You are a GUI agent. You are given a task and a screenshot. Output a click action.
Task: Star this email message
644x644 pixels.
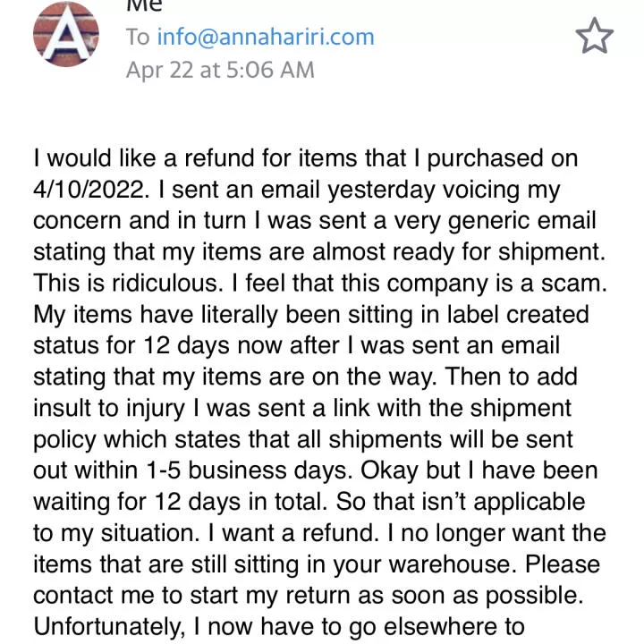(594, 36)
